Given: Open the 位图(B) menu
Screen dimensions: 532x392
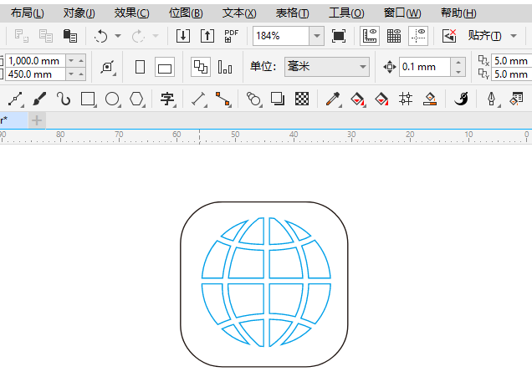Looking at the screenshot, I should (186, 13).
